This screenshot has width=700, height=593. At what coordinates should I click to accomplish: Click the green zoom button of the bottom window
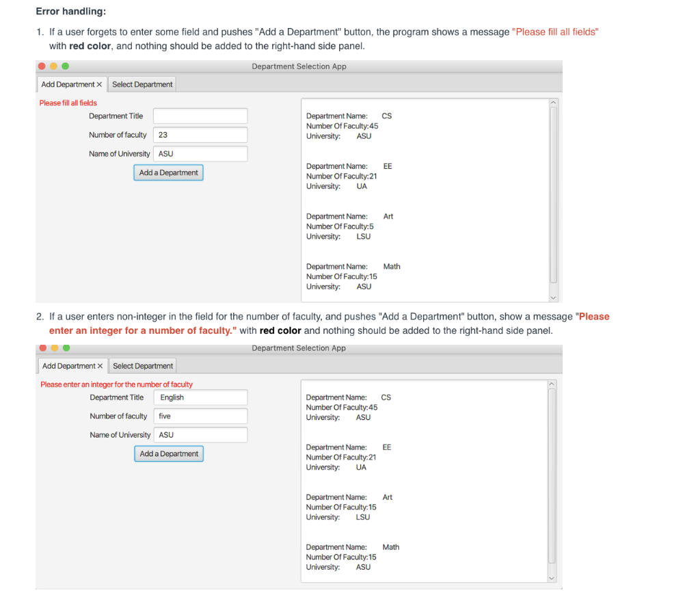tap(66, 347)
